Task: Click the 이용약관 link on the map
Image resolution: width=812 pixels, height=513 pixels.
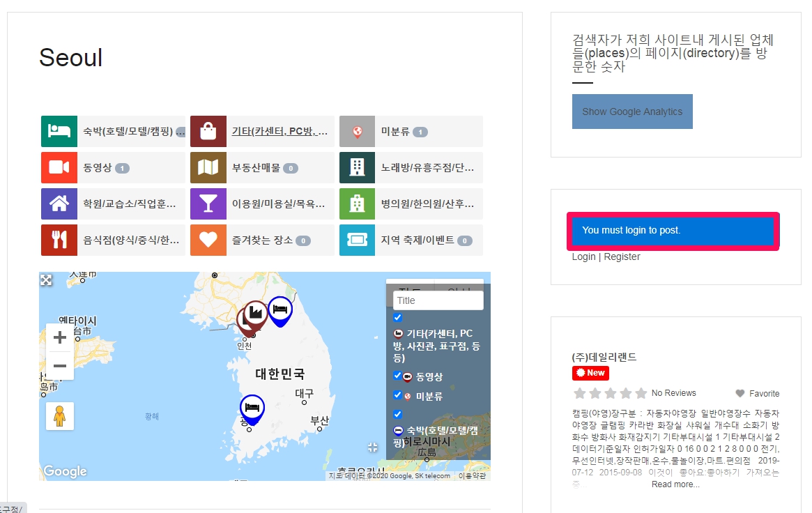Action: (472, 476)
